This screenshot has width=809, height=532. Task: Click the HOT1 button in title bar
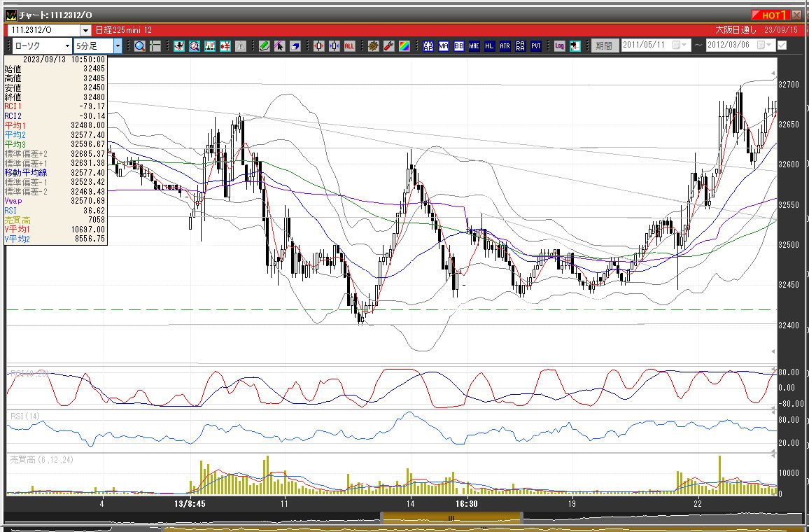(x=771, y=15)
